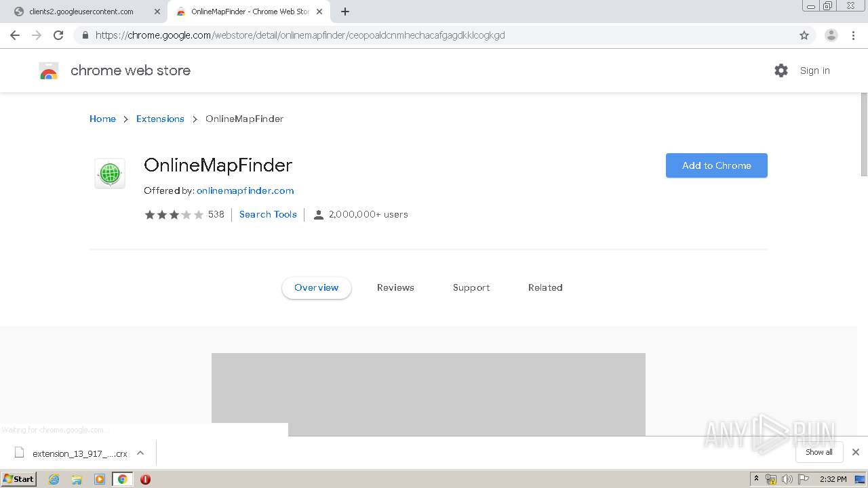Viewport: 868px width, 488px height.
Task: Open web store settings gear
Action: pyautogui.click(x=781, y=70)
